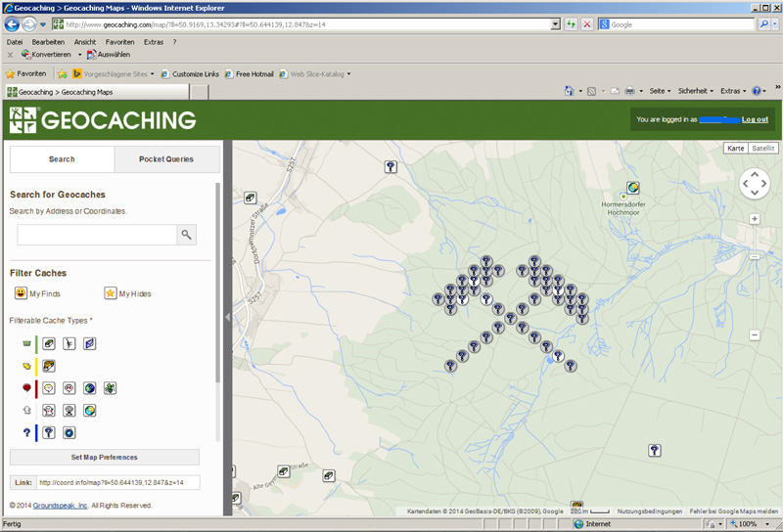Click the browser Home icon
This screenshot has width=783, height=532.
[569, 91]
